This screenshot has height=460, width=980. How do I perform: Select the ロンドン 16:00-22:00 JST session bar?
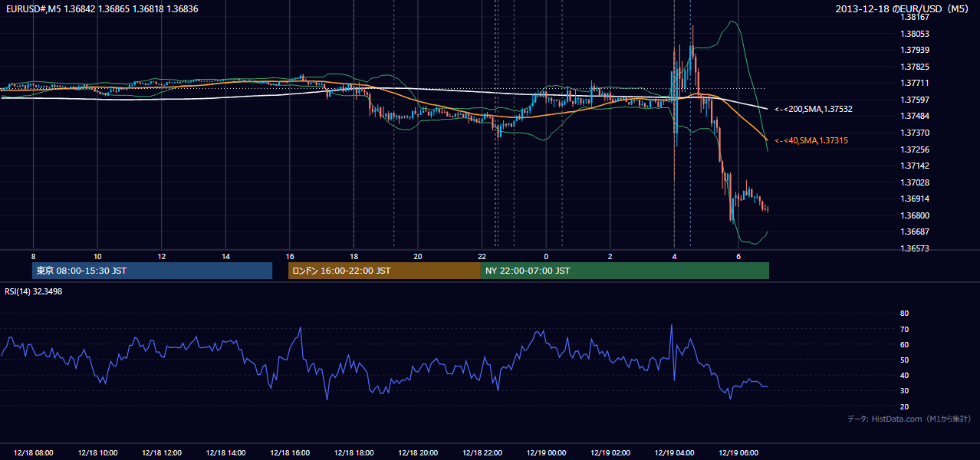[x=384, y=271]
